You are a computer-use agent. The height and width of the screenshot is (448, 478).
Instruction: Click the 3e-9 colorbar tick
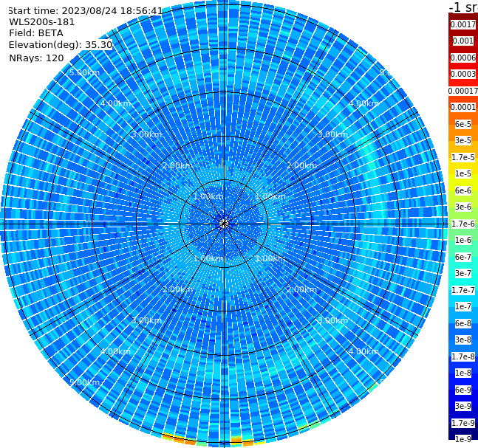[x=463, y=406]
